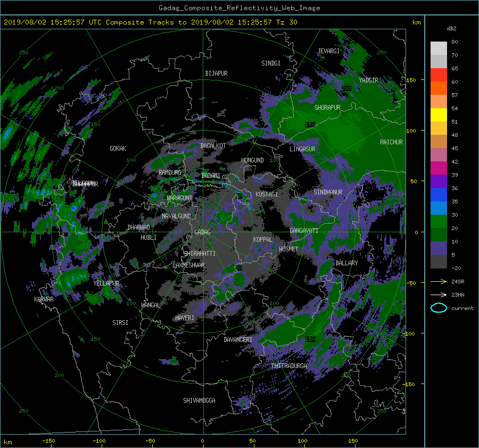Click the KARWAR city label
The height and width of the screenshot is (448, 479).
pyautogui.click(x=44, y=299)
